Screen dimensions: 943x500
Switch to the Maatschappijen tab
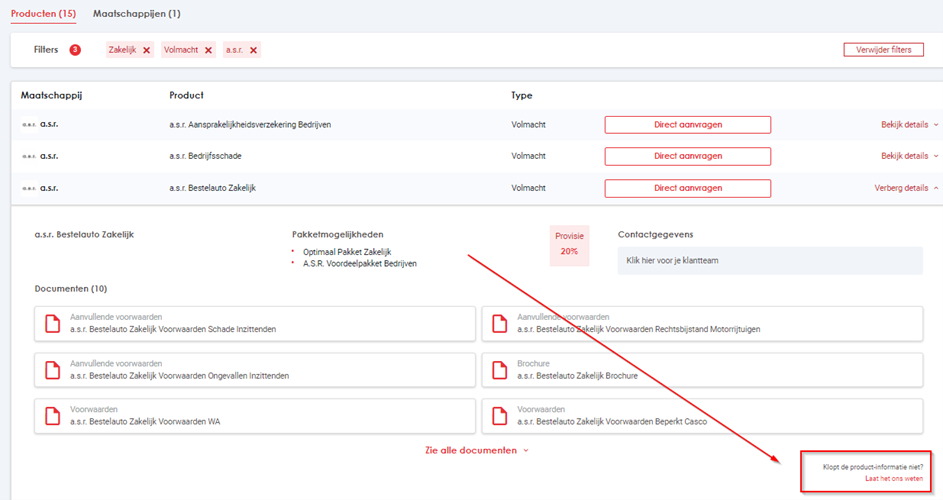tap(136, 14)
